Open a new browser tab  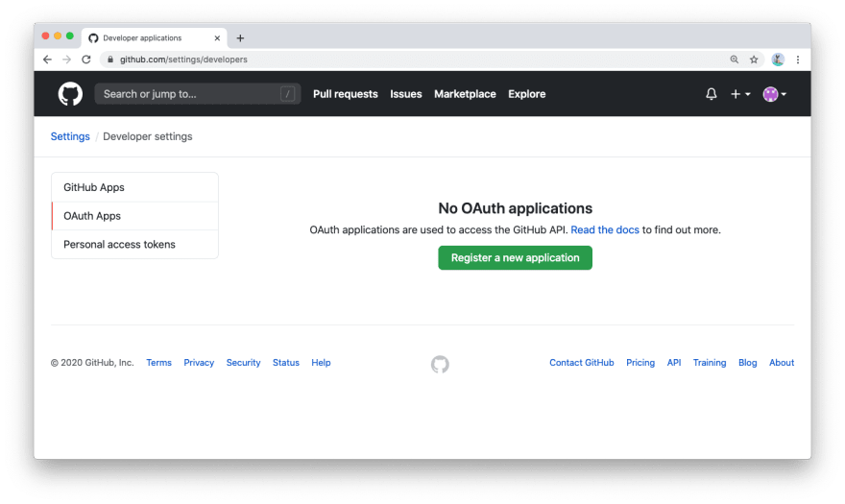pyautogui.click(x=240, y=38)
